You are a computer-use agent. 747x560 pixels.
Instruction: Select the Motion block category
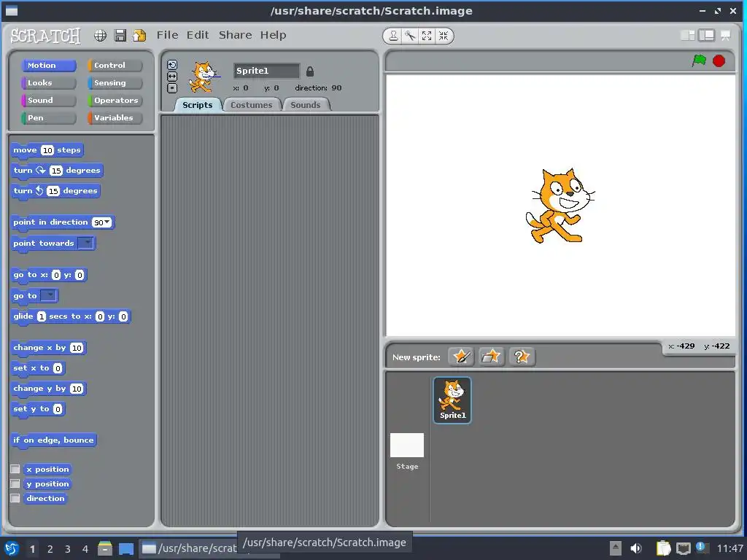click(x=49, y=65)
